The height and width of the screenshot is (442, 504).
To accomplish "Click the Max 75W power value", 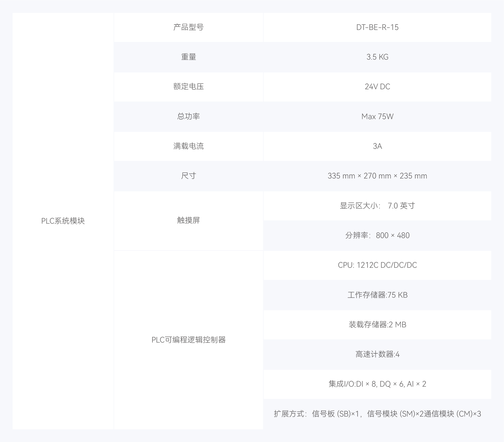I will click(377, 116).
